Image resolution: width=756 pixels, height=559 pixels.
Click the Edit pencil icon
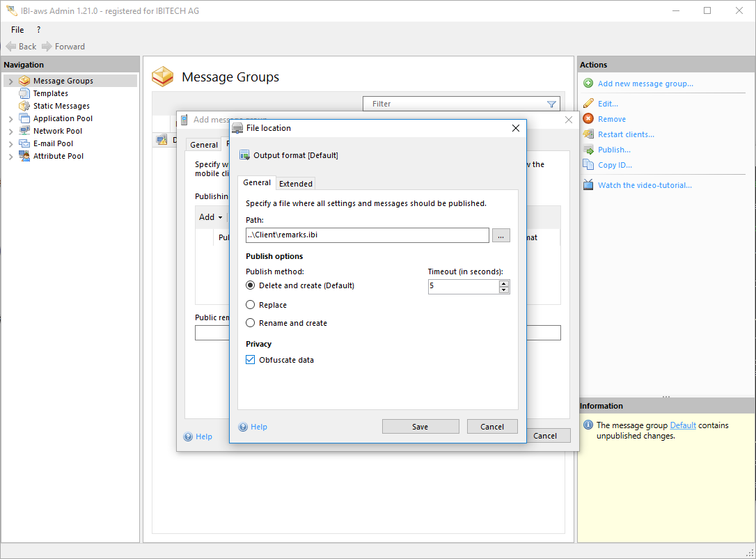[x=588, y=104]
